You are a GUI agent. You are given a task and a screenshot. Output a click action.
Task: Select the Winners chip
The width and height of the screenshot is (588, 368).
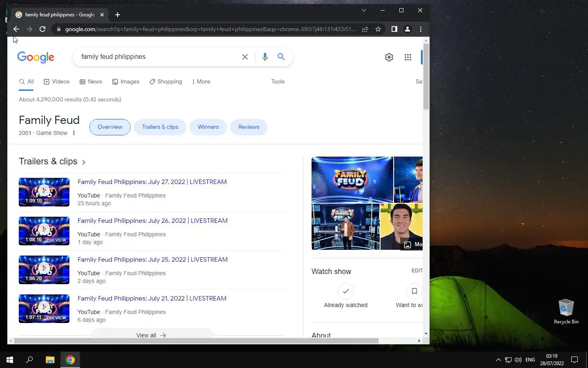click(x=208, y=127)
